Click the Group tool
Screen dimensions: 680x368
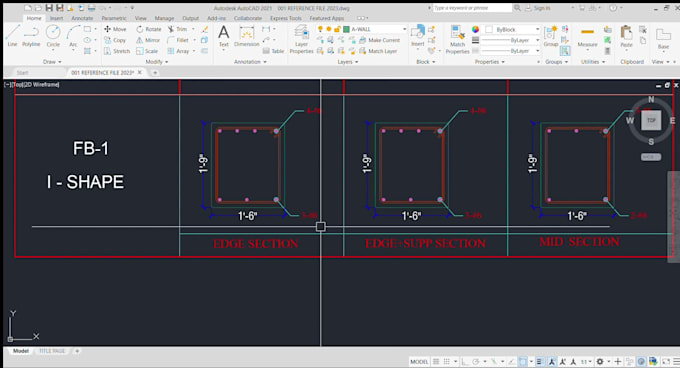coord(551,36)
